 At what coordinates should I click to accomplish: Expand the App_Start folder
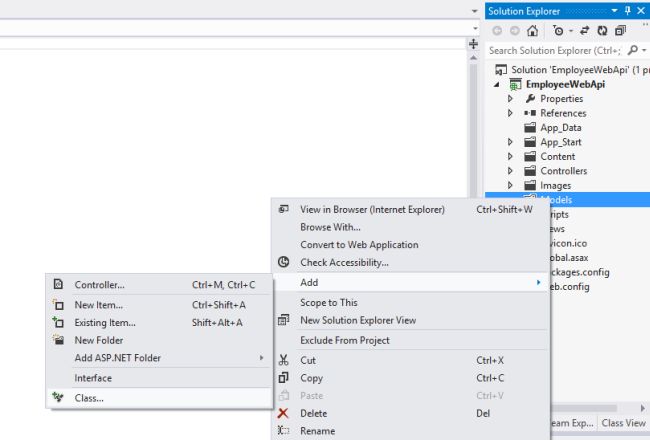[510, 142]
